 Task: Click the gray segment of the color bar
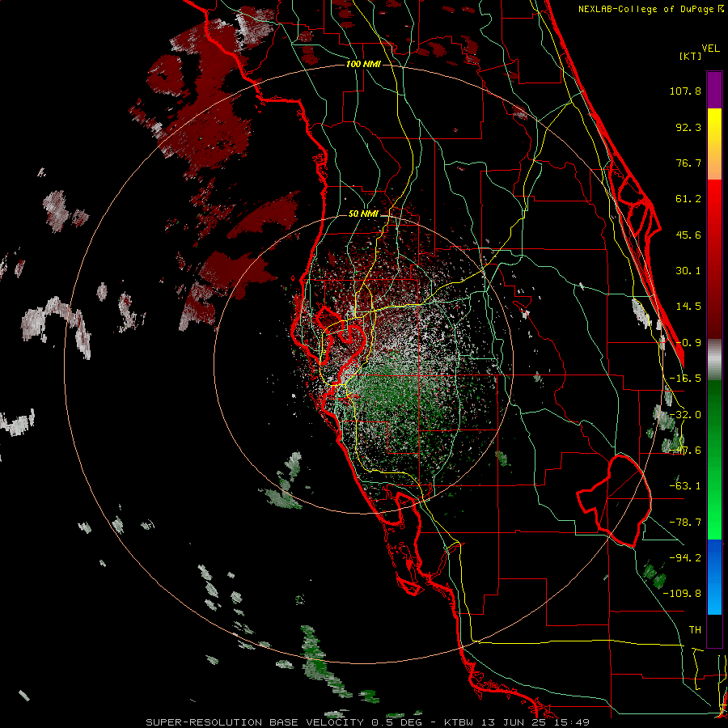click(x=714, y=360)
